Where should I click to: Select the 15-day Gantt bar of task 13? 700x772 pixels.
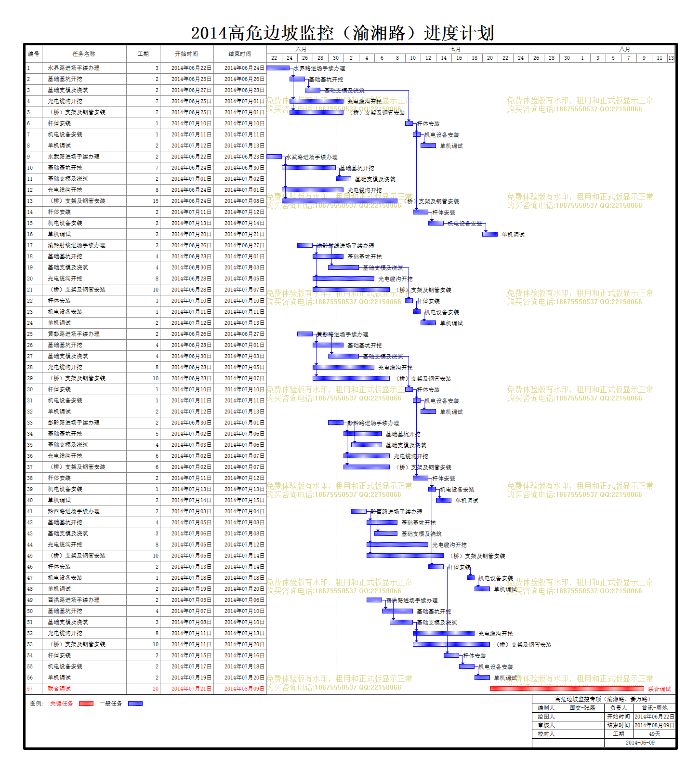point(340,201)
